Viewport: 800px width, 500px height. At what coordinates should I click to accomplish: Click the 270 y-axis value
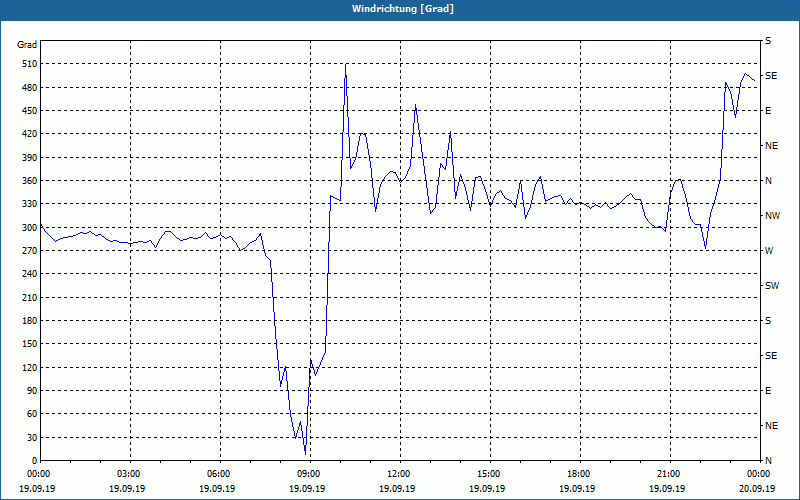pos(30,251)
